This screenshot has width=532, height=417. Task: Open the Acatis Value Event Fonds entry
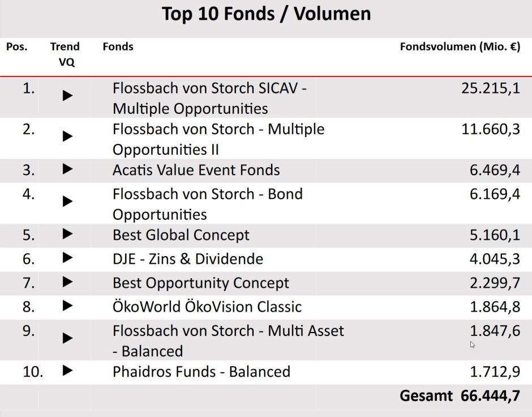196,170
